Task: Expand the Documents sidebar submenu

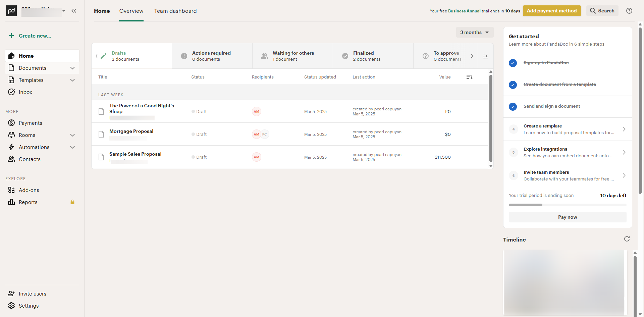Action: coord(72,68)
